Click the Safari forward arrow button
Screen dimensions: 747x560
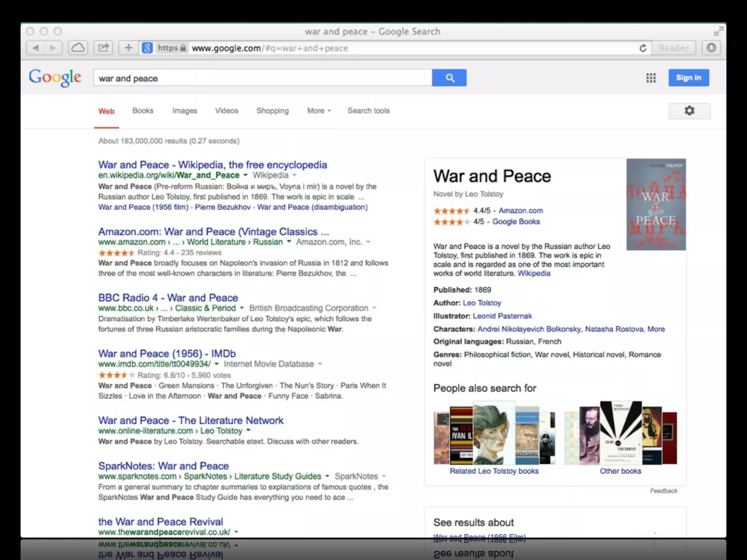pos(53,48)
